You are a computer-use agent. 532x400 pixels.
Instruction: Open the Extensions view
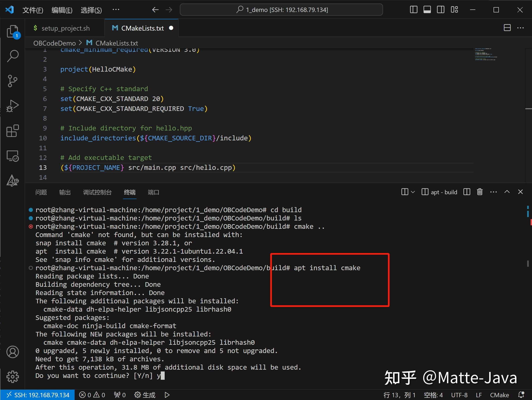(x=12, y=131)
